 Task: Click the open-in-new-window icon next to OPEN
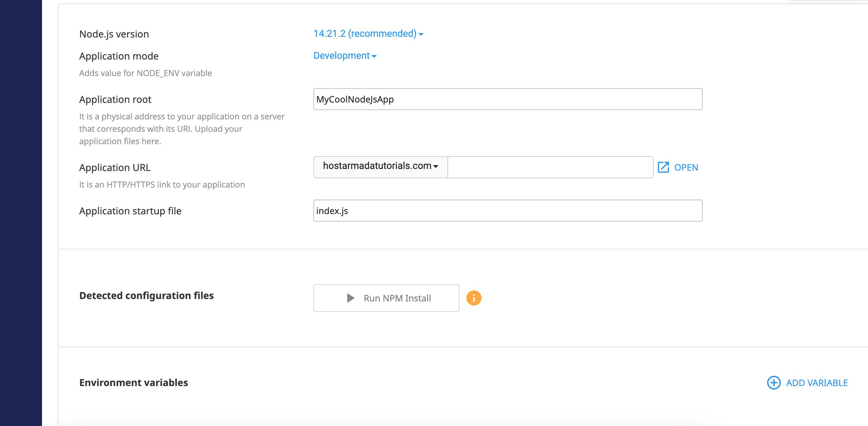663,167
